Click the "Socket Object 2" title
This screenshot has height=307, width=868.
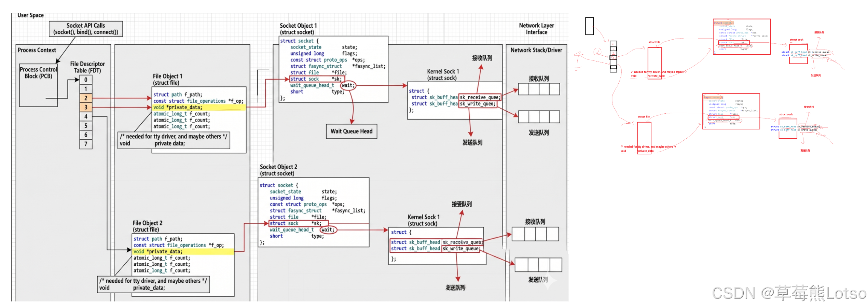[278, 170]
